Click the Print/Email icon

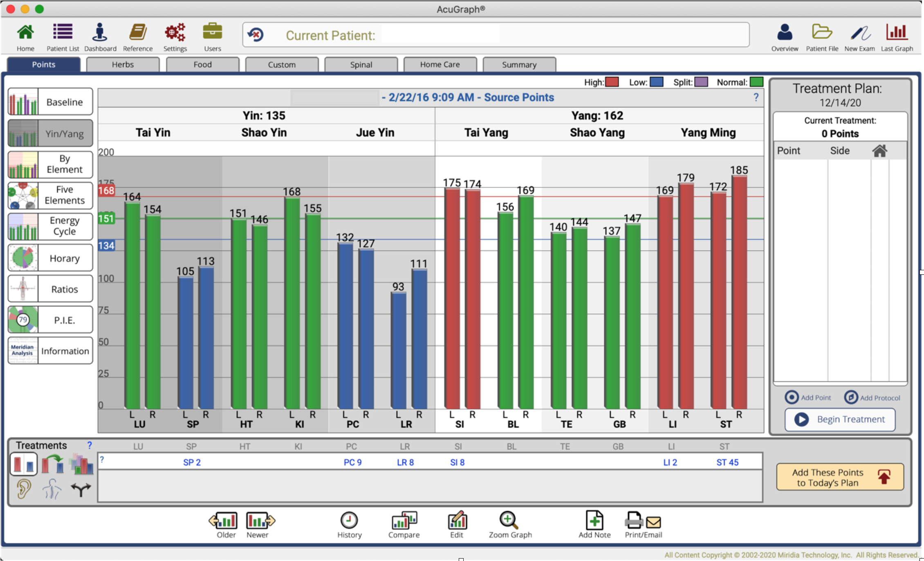click(x=643, y=521)
